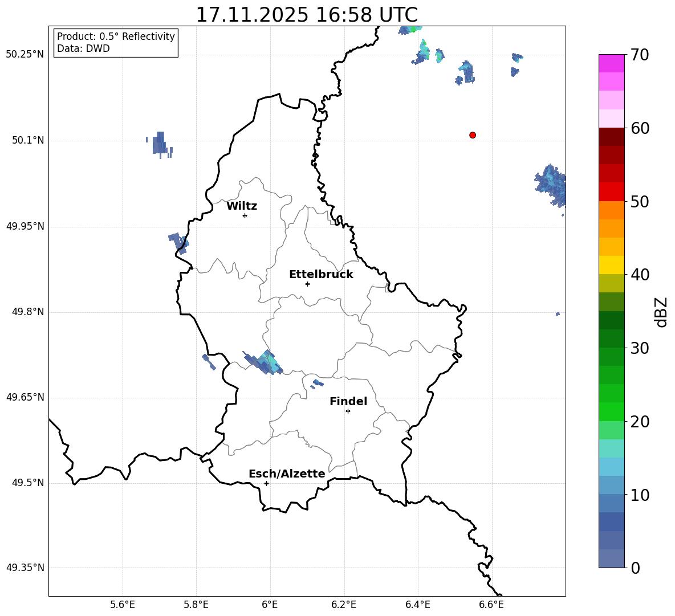Click the Data: DWD label
The width and height of the screenshot is (675, 616).
pyautogui.click(x=83, y=48)
